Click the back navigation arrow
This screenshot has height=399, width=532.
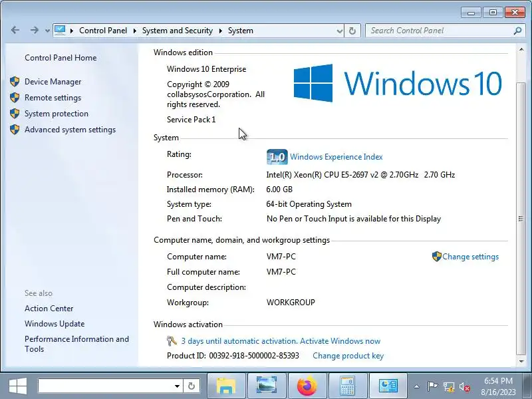coord(15,30)
